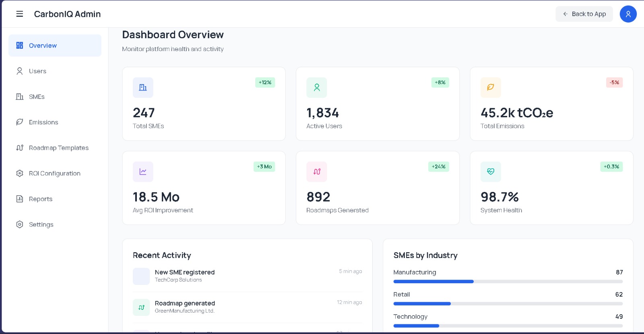The height and width of the screenshot is (334, 644).
Task: View the Reports page
Action: click(55, 199)
